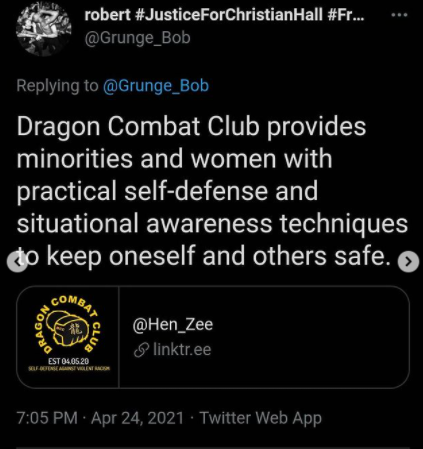Click the robert profile avatar picture
423x449 pixels.
(44, 29)
